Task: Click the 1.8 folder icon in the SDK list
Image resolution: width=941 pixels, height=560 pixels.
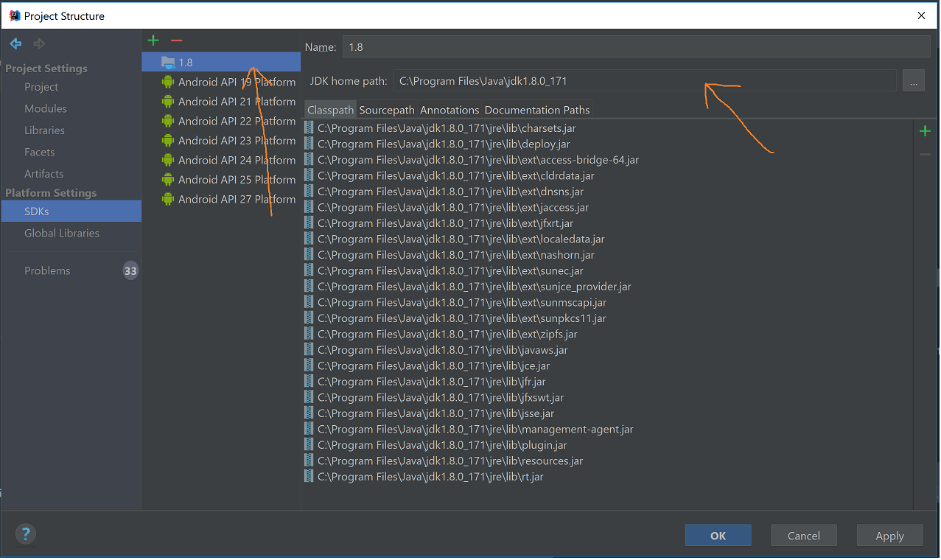Action: pos(168,63)
